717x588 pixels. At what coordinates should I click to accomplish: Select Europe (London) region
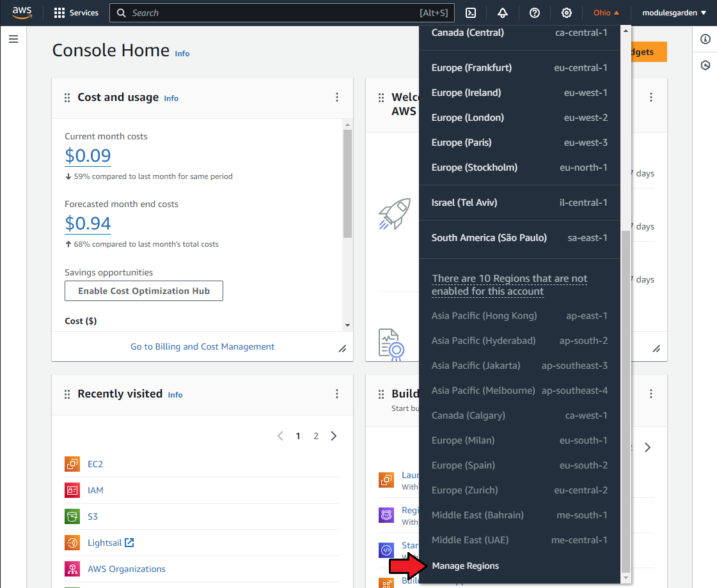(519, 118)
